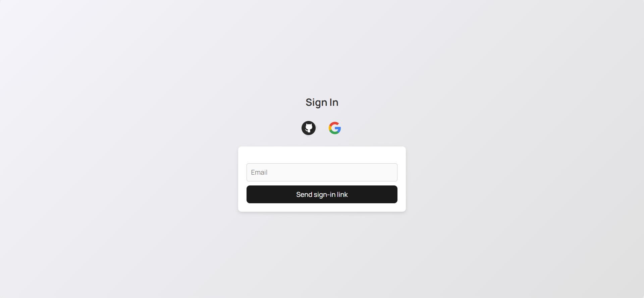Sign in with the Google icon

click(x=335, y=128)
